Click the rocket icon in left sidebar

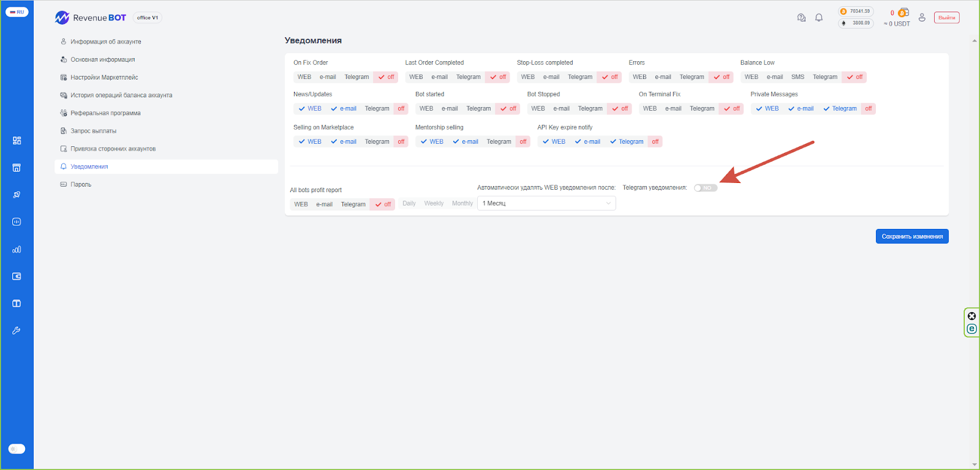click(x=17, y=195)
